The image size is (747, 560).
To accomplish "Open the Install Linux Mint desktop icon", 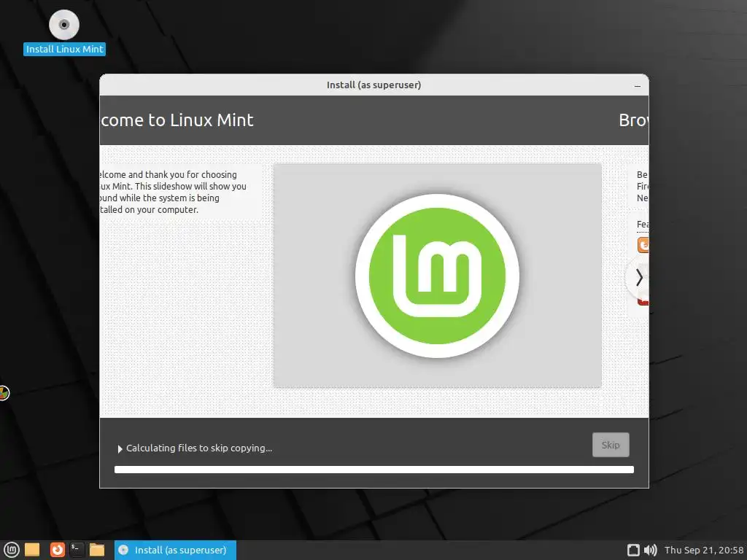I will 64,32.
